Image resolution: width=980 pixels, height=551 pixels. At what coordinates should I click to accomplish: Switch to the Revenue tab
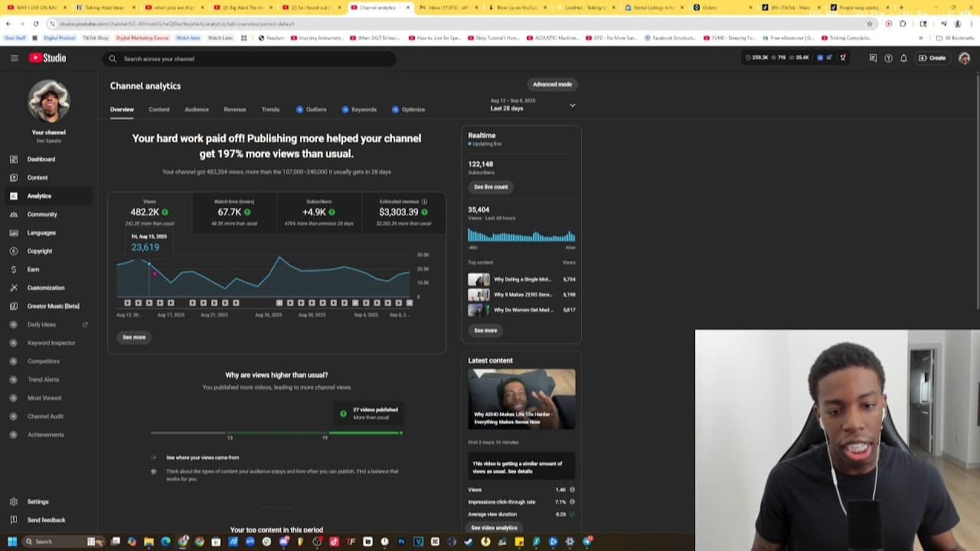[235, 109]
